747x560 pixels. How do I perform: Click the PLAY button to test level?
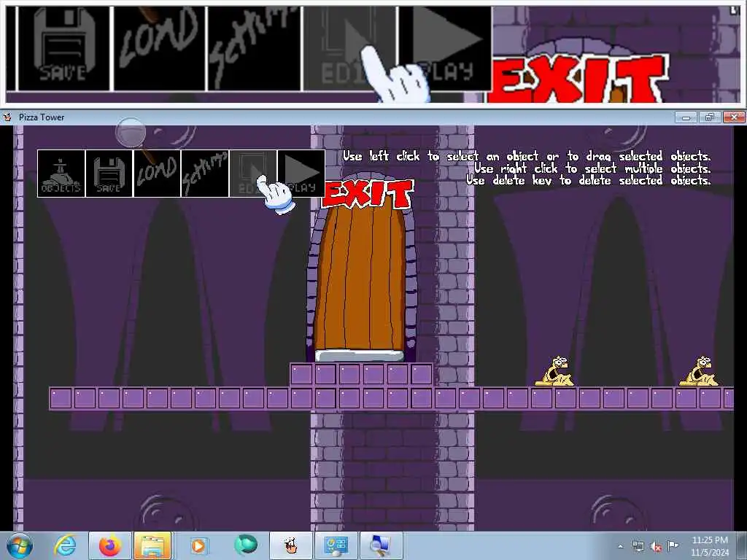(x=301, y=174)
